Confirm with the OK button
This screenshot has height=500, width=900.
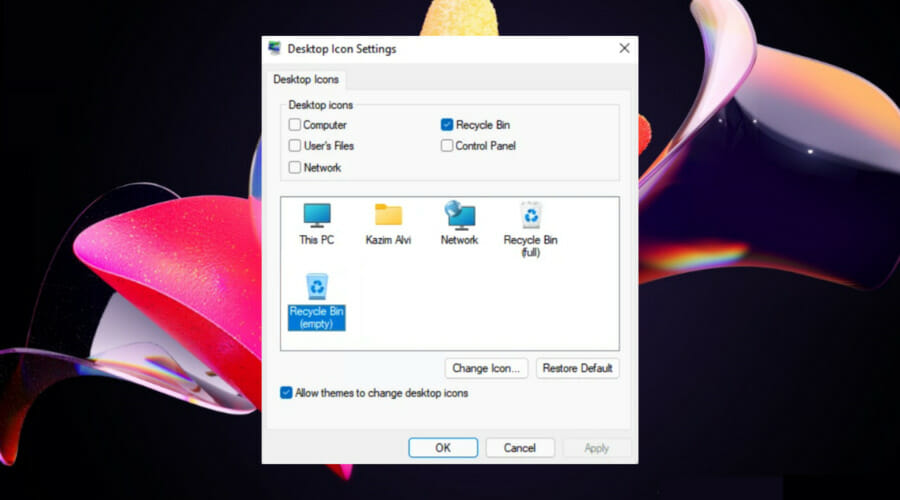tap(443, 448)
